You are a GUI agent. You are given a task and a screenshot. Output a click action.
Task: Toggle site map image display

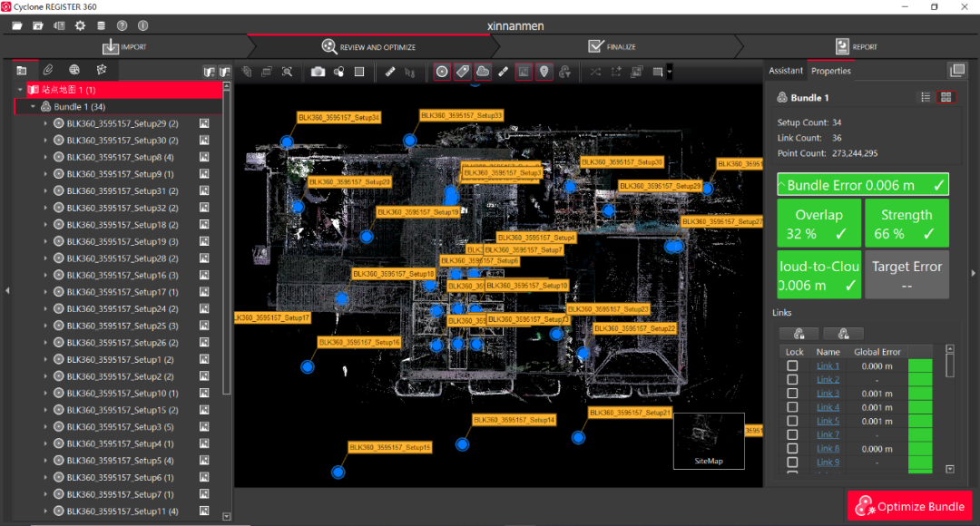524,72
